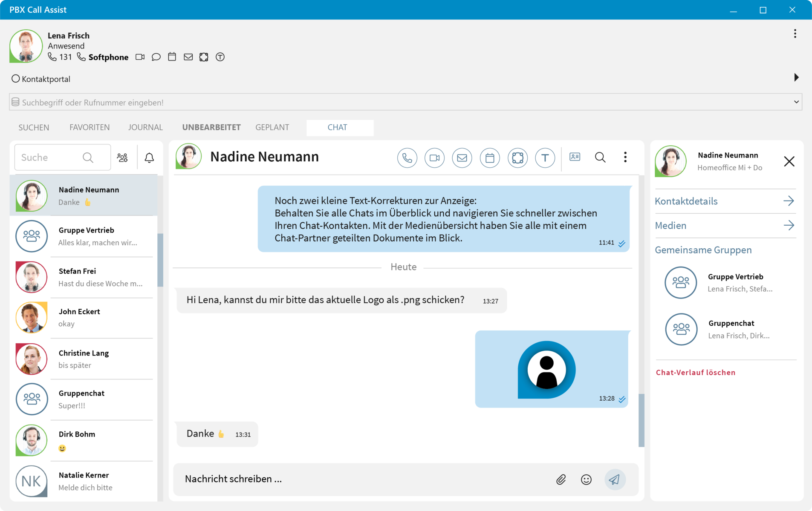Send the typed message
Image resolution: width=812 pixels, height=511 pixels.
pos(614,479)
